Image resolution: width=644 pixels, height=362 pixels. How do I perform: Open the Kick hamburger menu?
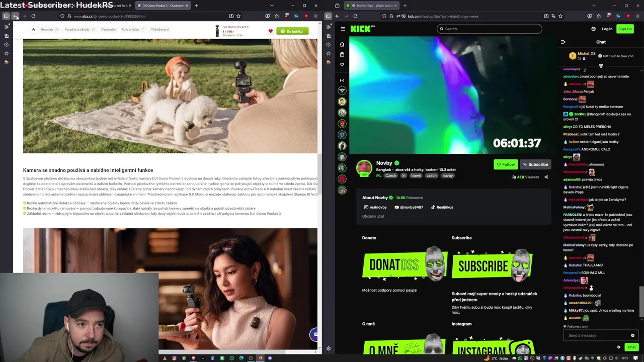tap(343, 29)
